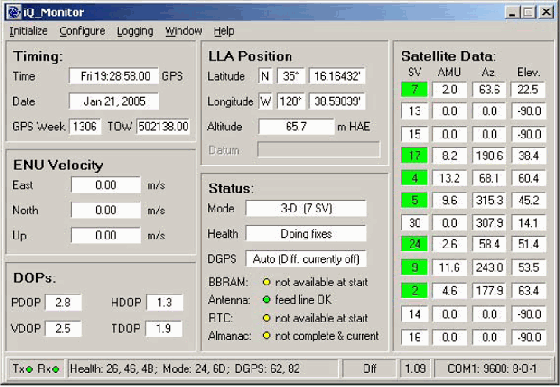Click the Altitude value field
The height and width of the screenshot is (387, 560).
[x=296, y=126]
